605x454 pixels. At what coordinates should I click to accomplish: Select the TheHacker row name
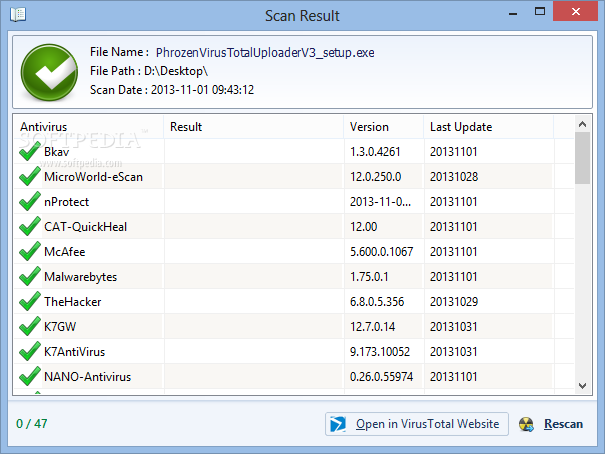pos(73,302)
